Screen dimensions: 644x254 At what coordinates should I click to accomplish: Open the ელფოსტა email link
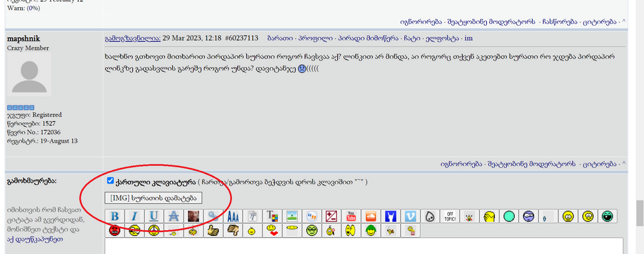441,38
